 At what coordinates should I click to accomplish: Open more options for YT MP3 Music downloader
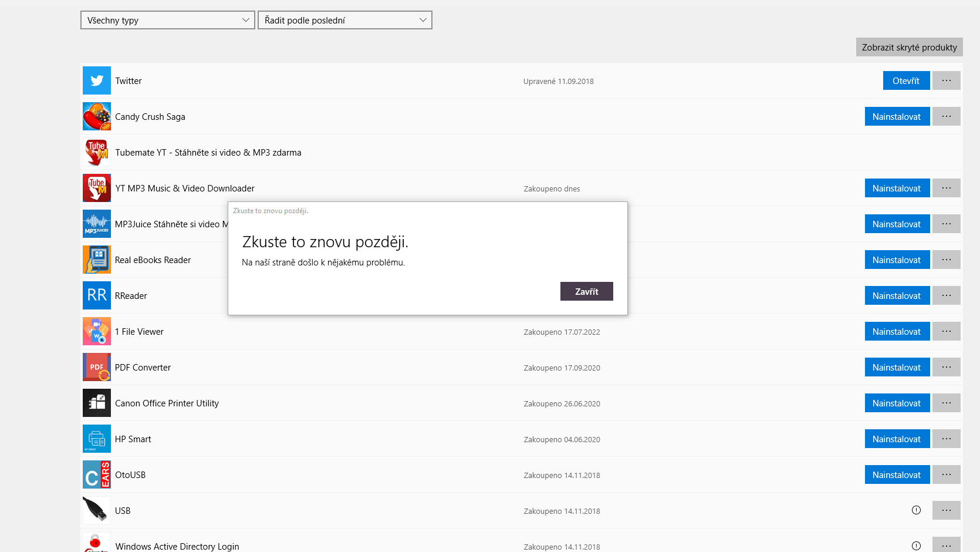coord(947,188)
